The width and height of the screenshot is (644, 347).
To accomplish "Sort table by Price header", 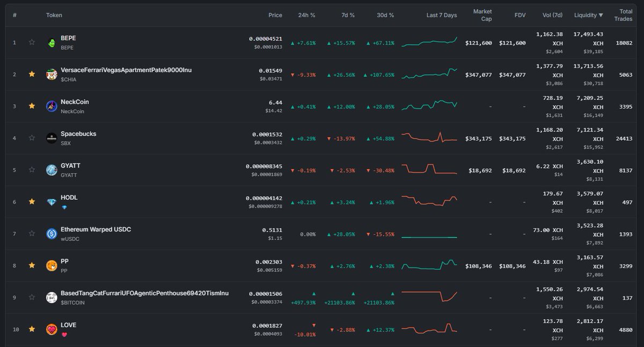I will 275,15.
